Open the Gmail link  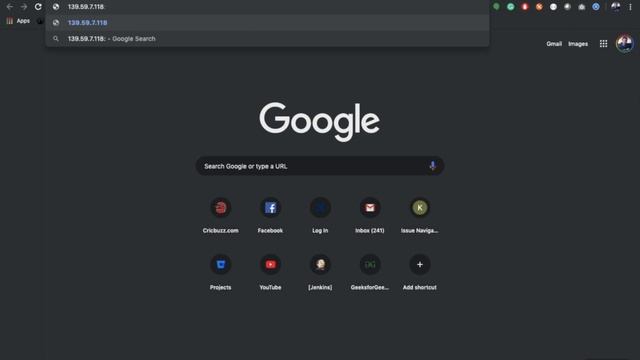pos(554,44)
